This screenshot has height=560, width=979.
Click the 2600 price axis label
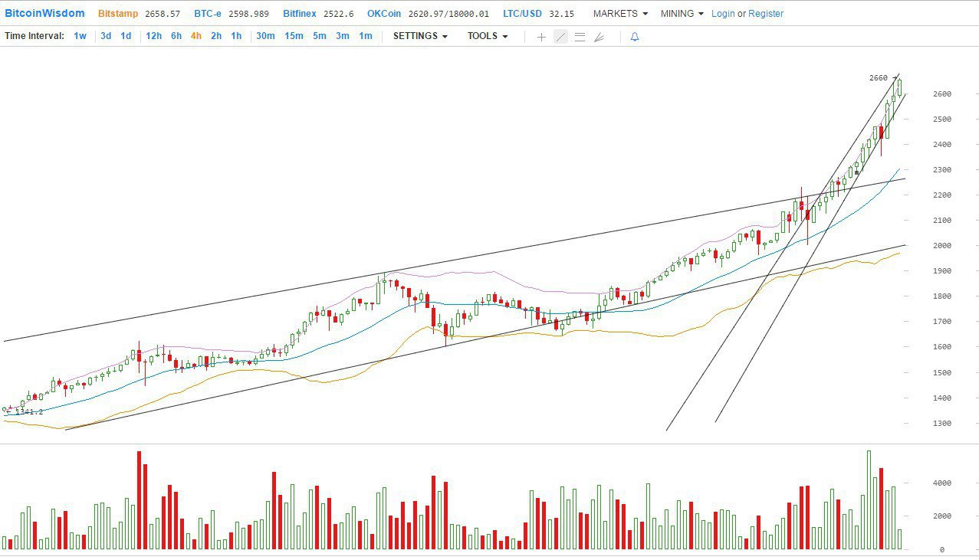[x=942, y=94]
